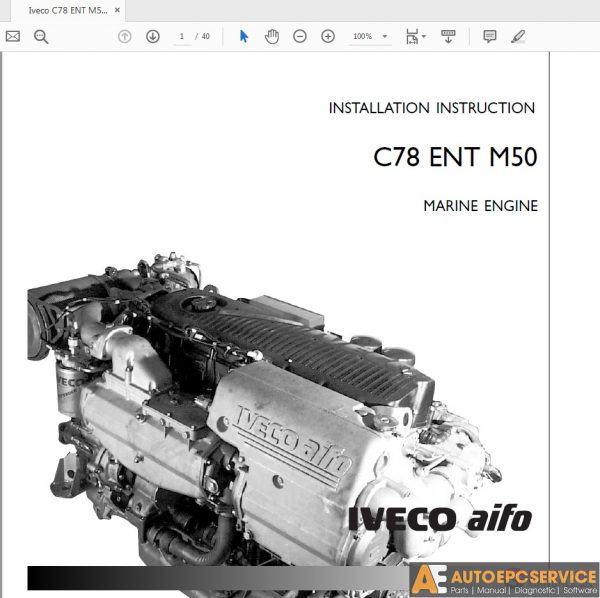Screen dimensions: 600x598
Task: Go to previous page arrow
Action: pyautogui.click(x=124, y=36)
